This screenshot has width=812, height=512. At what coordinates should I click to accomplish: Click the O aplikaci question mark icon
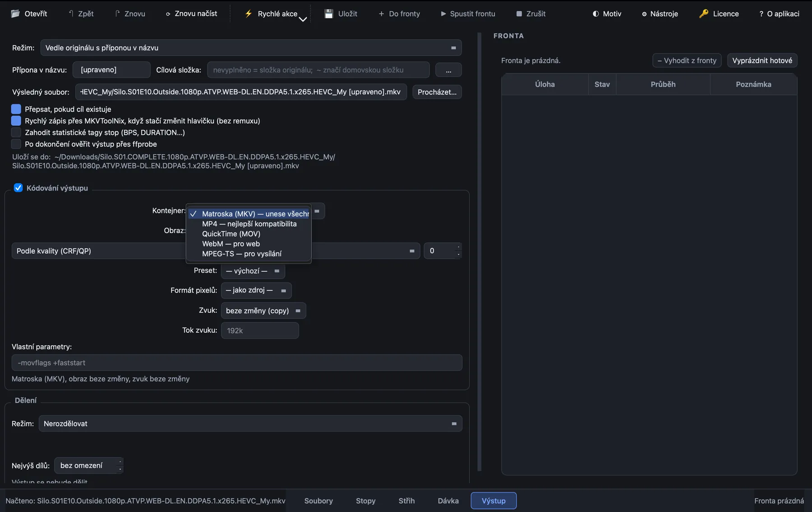click(761, 14)
